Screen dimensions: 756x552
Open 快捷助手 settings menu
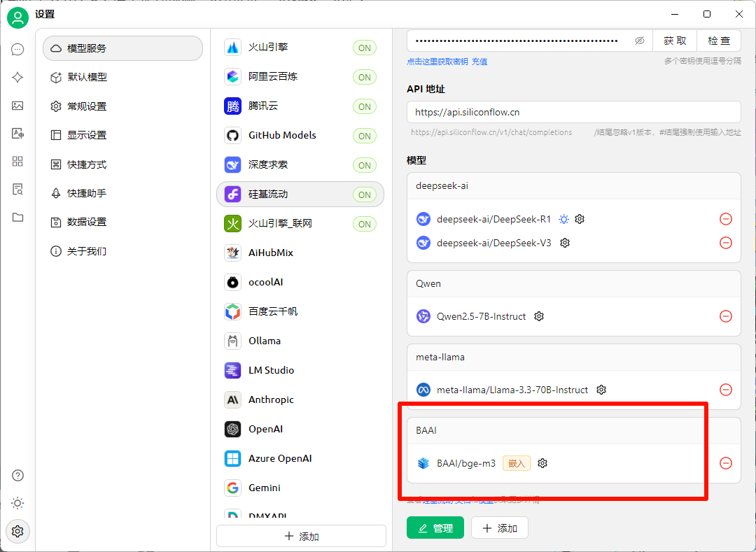click(x=123, y=193)
